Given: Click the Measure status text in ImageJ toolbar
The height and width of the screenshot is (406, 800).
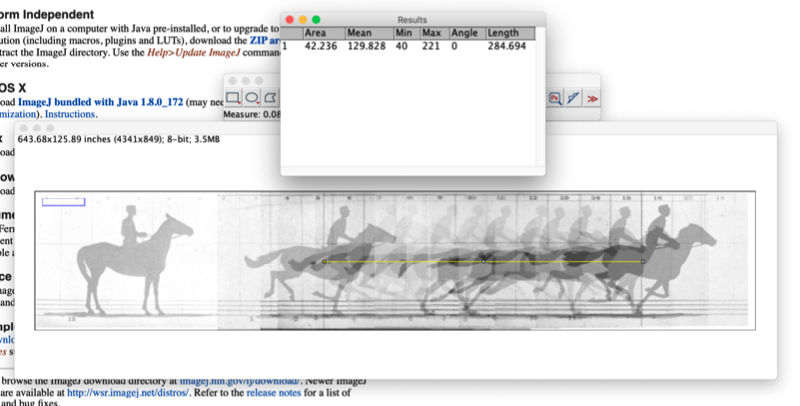Looking at the screenshot, I should 252,114.
